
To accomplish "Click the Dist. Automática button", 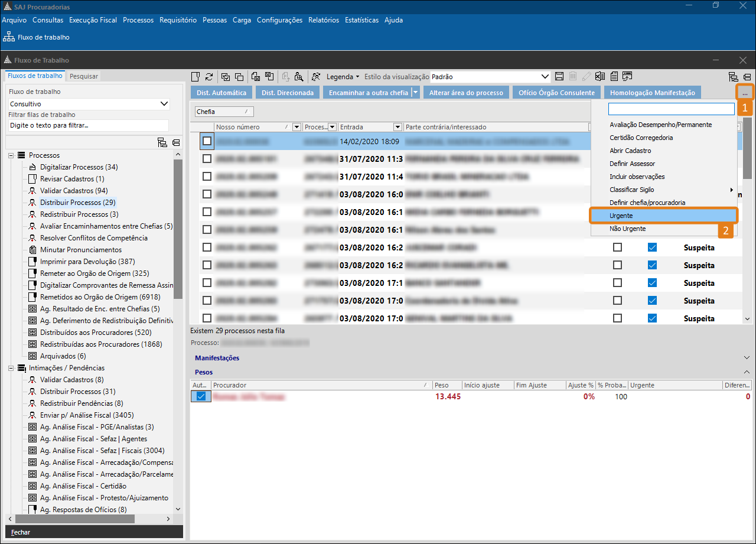I will pos(221,93).
